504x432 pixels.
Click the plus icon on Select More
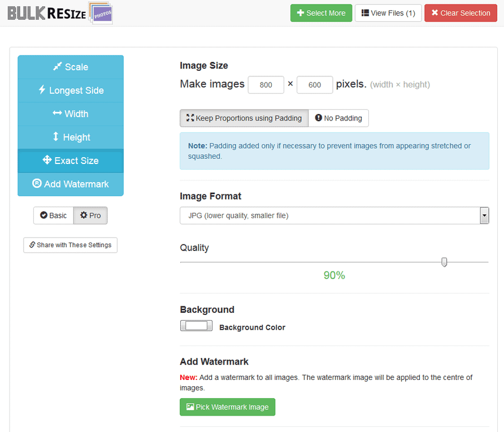[x=300, y=13]
